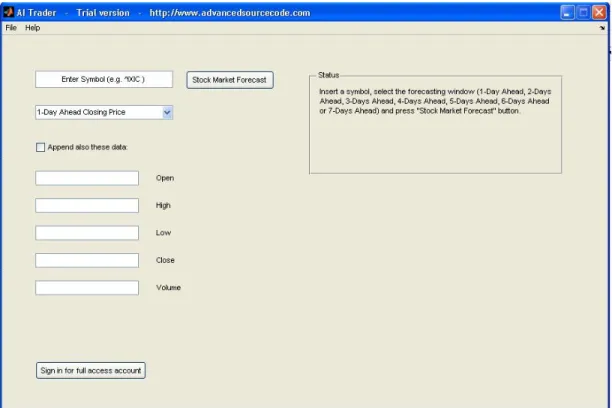Click the Open price input field
The width and height of the screenshot is (612, 408).
pyautogui.click(x=87, y=178)
